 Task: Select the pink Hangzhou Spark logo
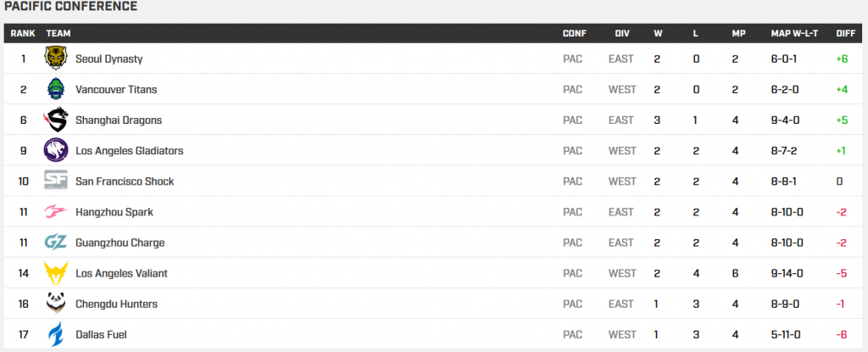pyautogui.click(x=56, y=212)
